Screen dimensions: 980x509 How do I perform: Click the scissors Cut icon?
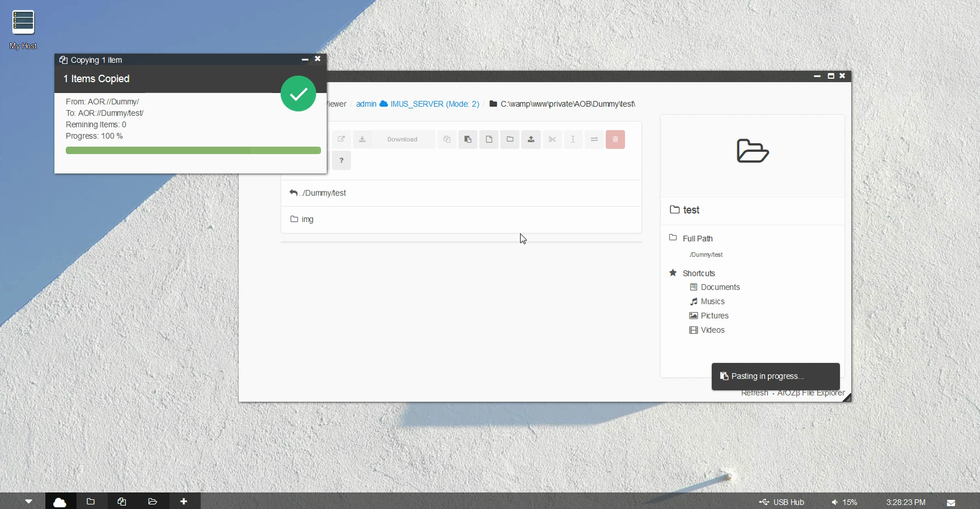[x=552, y=139]
